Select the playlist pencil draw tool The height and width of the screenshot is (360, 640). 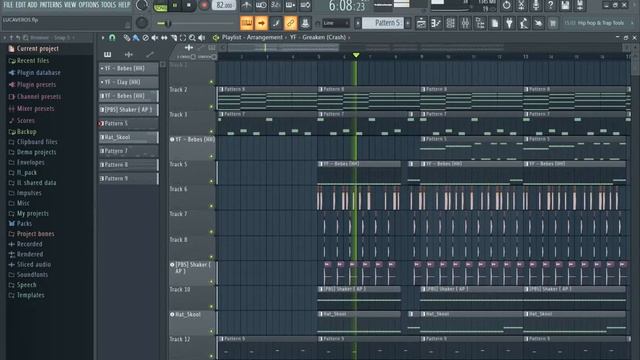click(x=127, y=38)
